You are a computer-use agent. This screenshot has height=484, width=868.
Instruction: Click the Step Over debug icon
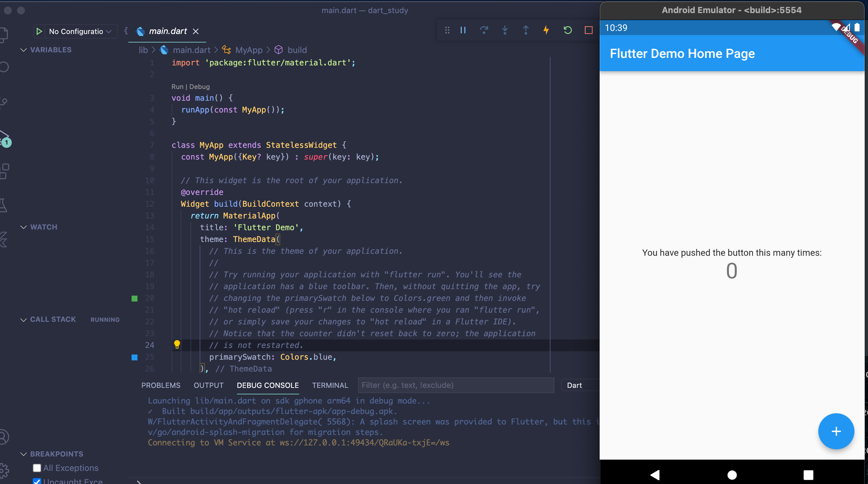tap(484, 30)
